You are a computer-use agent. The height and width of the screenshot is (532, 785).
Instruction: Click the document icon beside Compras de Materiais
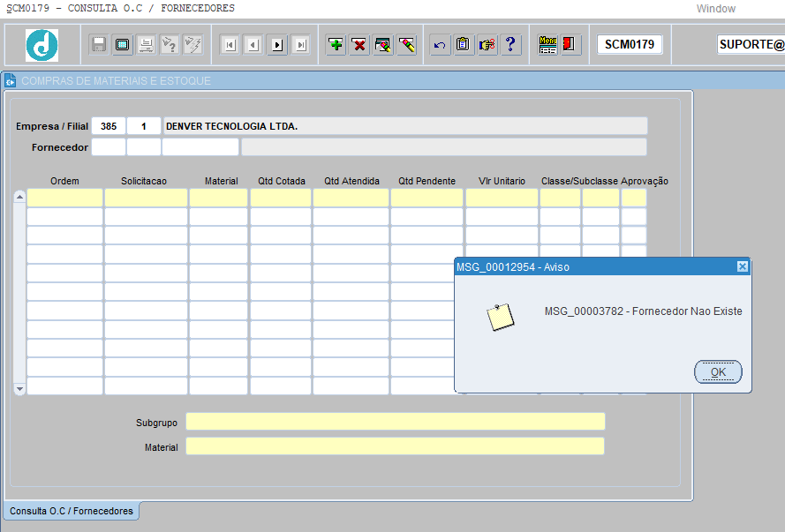pyautogui.click(x=10, y=80)
